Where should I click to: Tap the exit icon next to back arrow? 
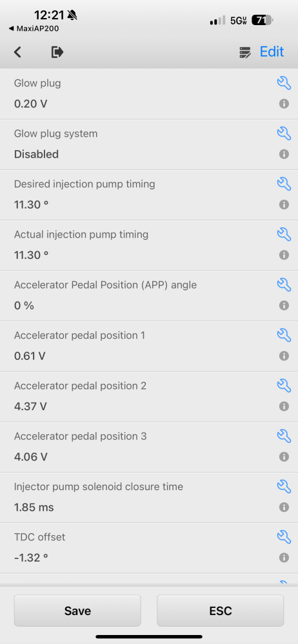tap(57, 52)
